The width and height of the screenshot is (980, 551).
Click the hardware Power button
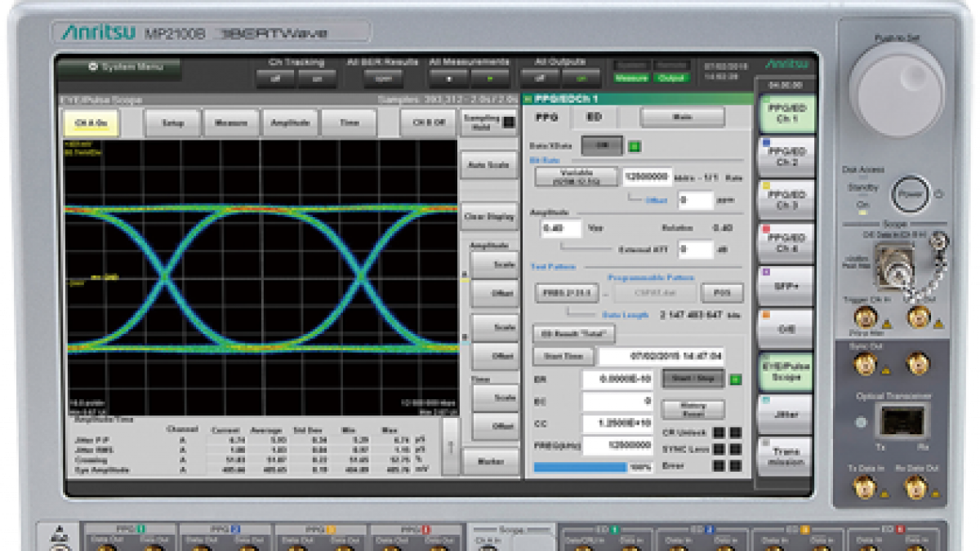tap(910, 196)
